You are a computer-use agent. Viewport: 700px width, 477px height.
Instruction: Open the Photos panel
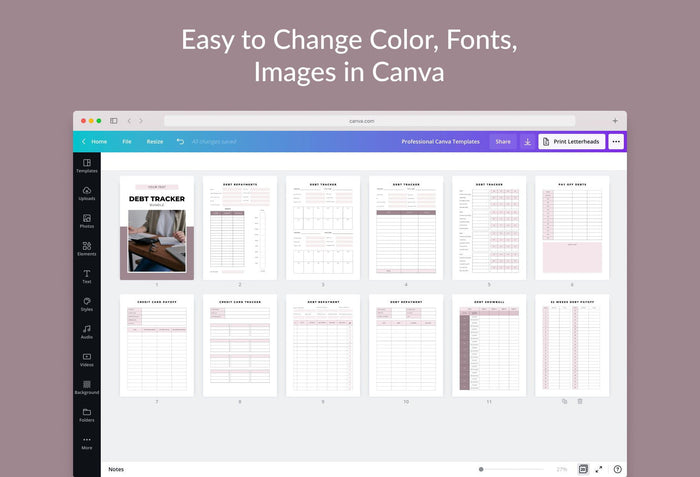[87, 221]
